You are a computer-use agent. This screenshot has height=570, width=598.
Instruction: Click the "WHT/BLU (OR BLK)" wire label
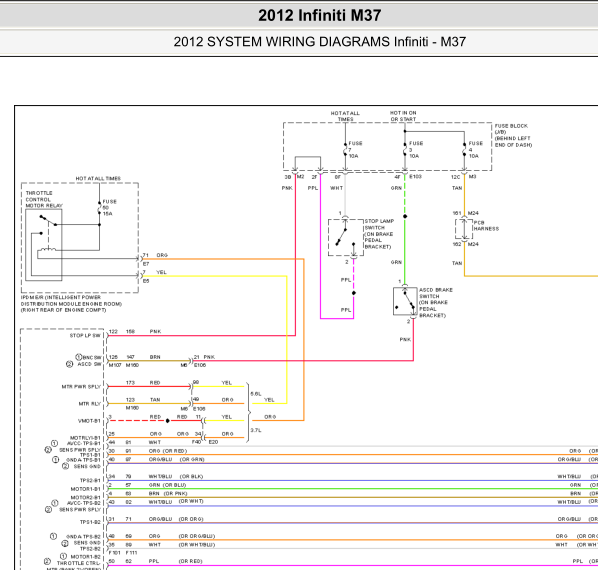point(176,476)
